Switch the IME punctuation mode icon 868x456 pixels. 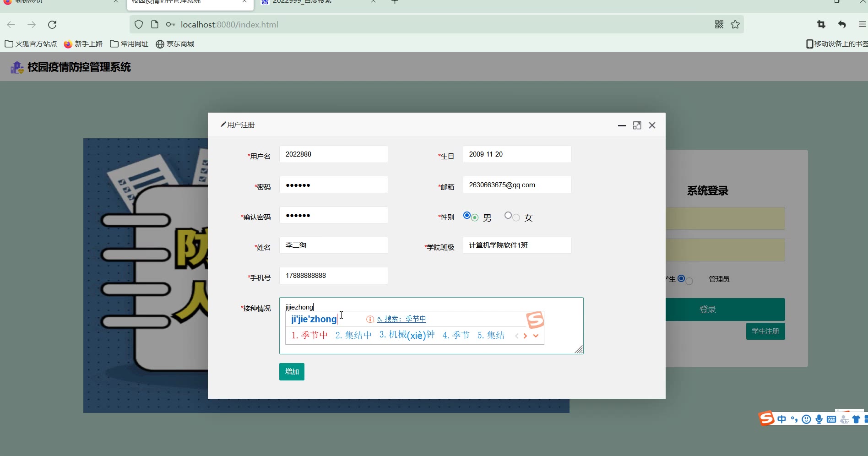coord(794,419)
